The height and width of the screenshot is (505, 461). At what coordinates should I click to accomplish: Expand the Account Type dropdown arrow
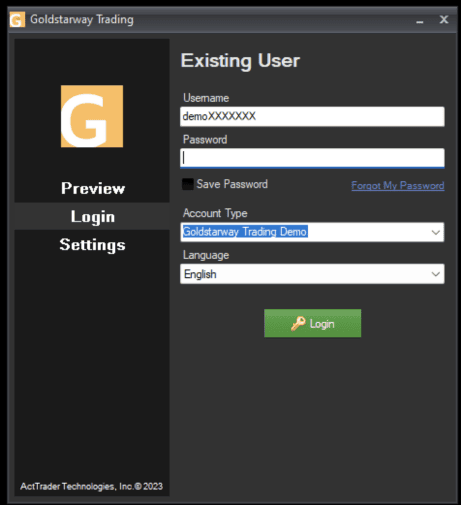coord(435,232)
